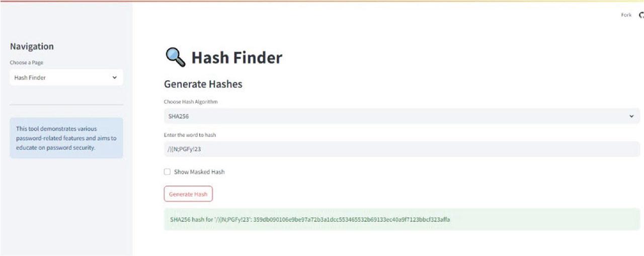This screenshot has height=256, width=644.
Task: Focus the word to hash input field
Action: [x=397, y=149]
